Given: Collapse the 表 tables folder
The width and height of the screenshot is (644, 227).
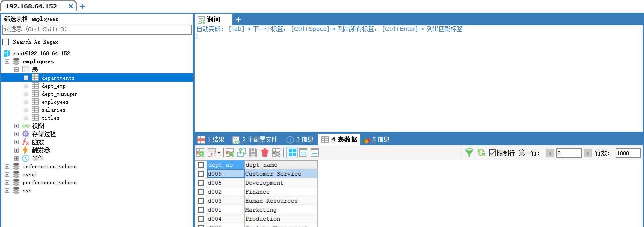Looking at the screenshot, I should pos(16,69).
